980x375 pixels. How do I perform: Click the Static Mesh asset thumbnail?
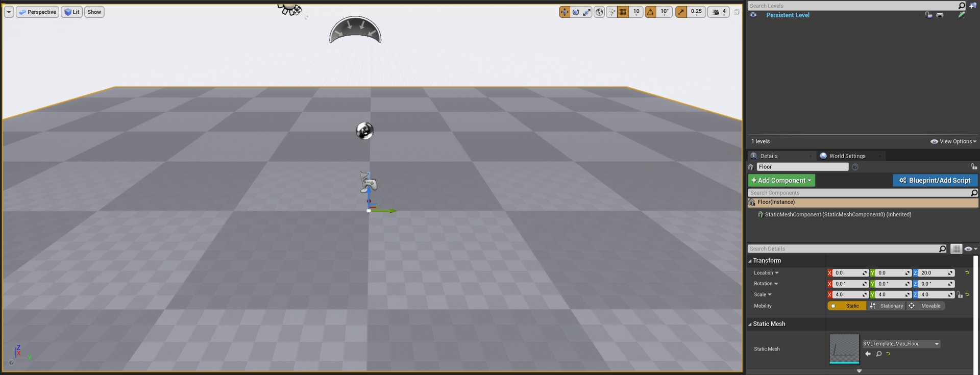(844, 349)
